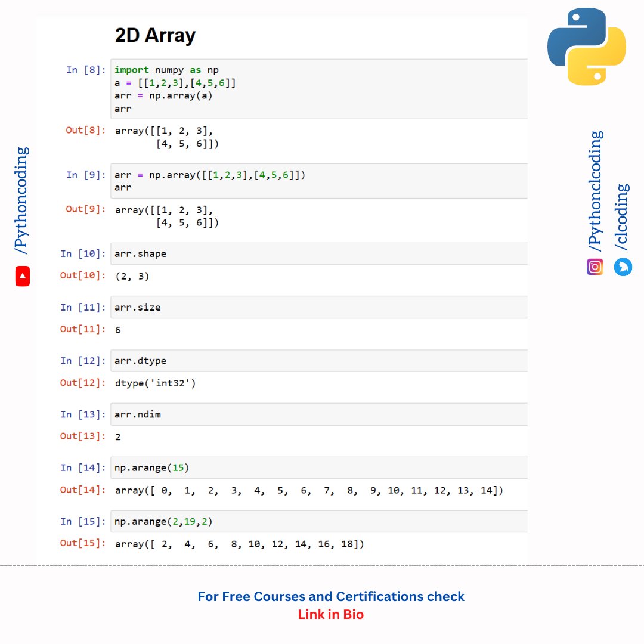This screenshot has width=644, height=644.
Task: Select the np.arange(2,19,2) input cell
Action: tap(318, 522)
